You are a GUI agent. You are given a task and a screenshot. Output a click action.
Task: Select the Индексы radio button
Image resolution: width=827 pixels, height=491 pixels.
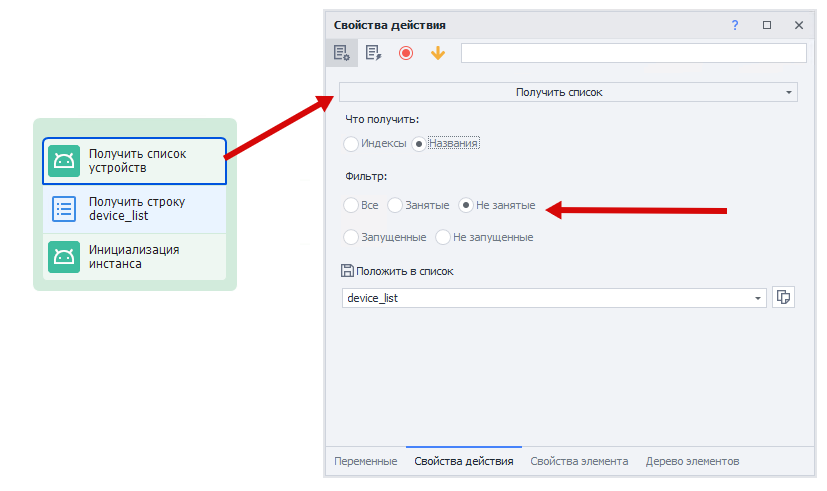[x=351, y=144]
